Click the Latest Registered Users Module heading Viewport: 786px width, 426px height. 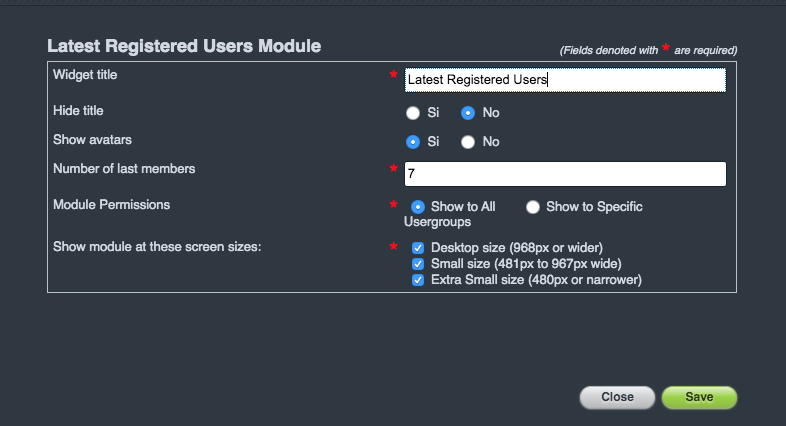coord(184,46)
